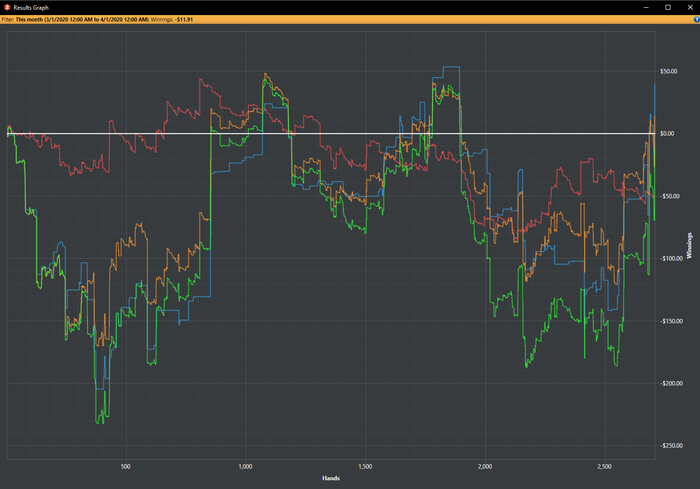Click the 1,500 hands axis label

[x=365, y=466]
